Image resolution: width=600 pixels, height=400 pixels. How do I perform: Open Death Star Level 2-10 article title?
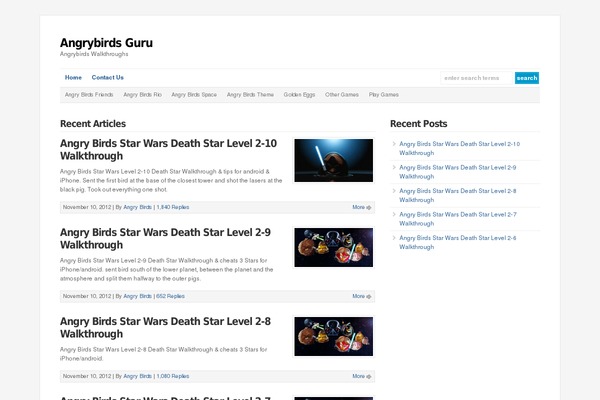[x=168, y=150]
